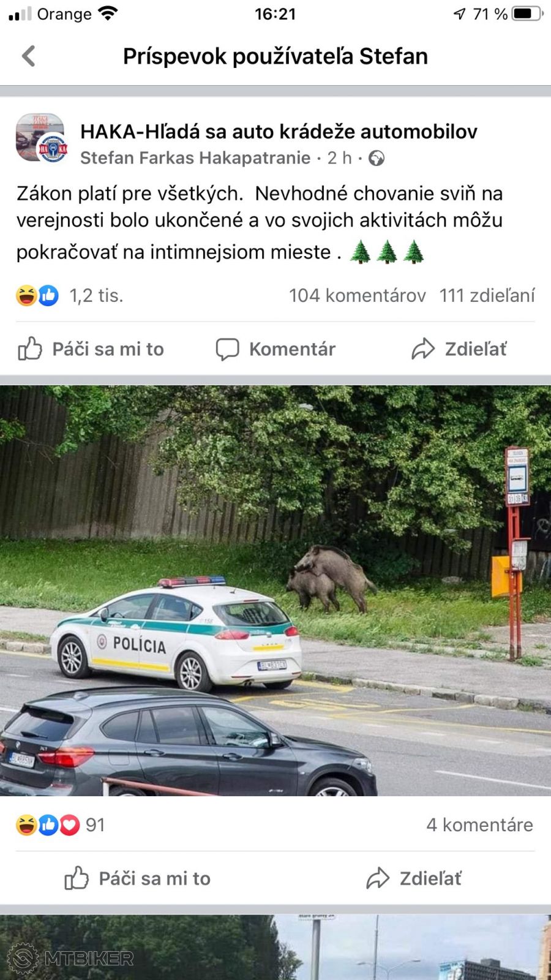Share the photo using lower Zdieľať button

point(414,878)
